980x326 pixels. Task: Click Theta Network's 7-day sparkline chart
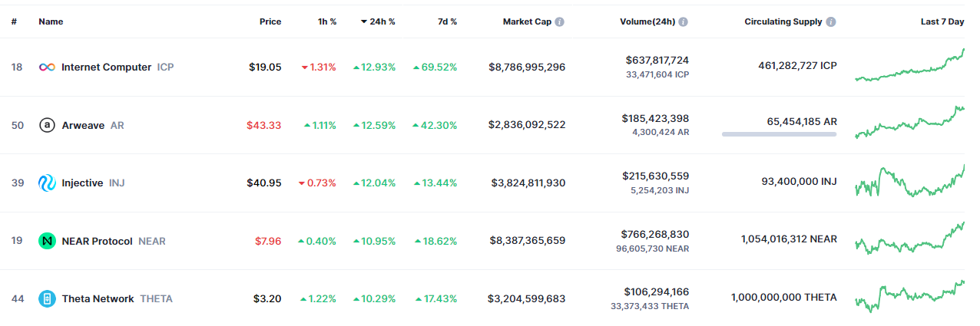910,298
